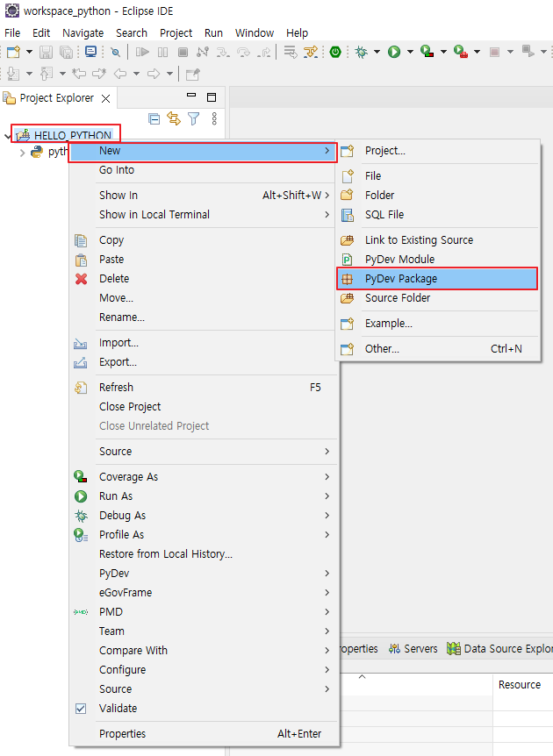Expand the Debug As submenu
Image resolution: width=553 pixels, height=756 pixels.
click(204, 516)
